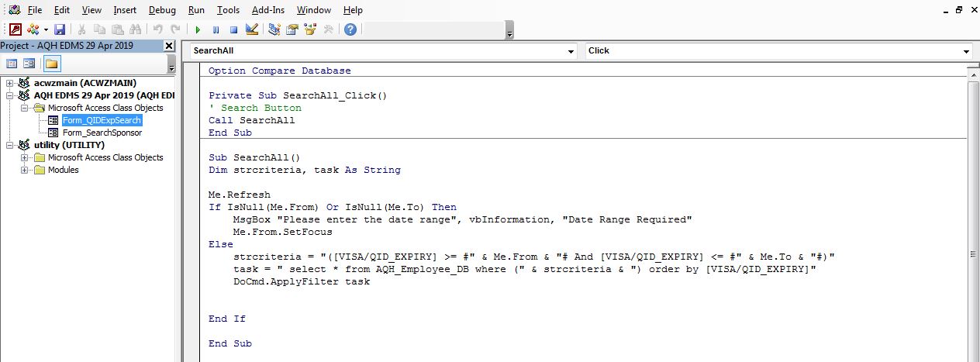
Task: Collapse Microsoft Access Class Objects under AQH EDMS
Action: [x=25, y=108]
